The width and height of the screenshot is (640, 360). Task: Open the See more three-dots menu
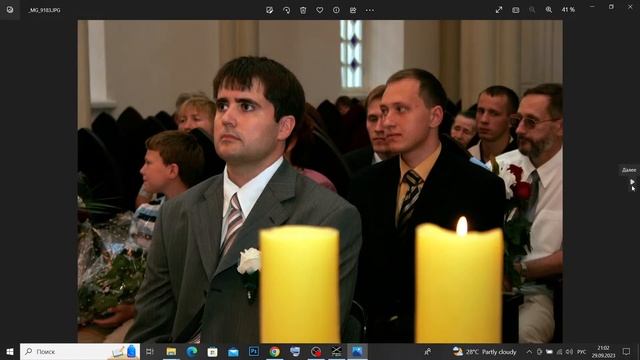[370, 10]
